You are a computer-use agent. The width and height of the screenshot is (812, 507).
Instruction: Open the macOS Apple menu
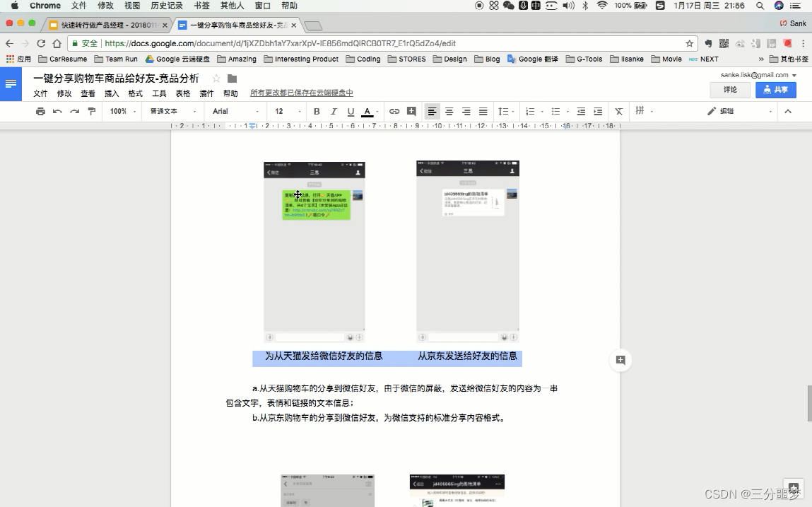(x=15, y=6)
